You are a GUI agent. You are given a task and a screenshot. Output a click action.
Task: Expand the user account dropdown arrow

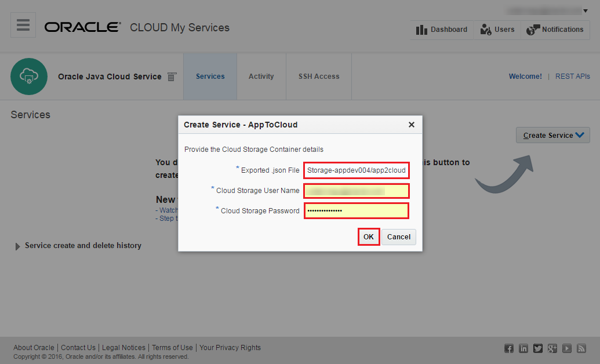[585, 10]
